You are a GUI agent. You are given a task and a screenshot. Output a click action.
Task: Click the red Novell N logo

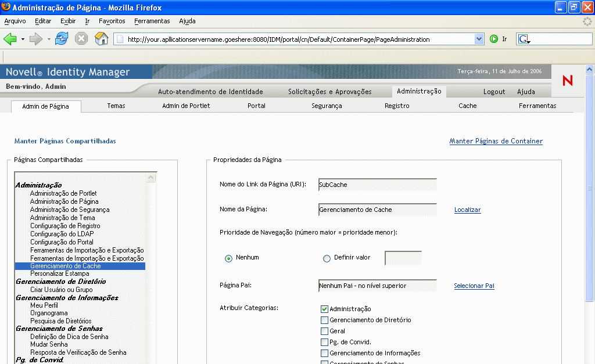(x=568, y=80)
